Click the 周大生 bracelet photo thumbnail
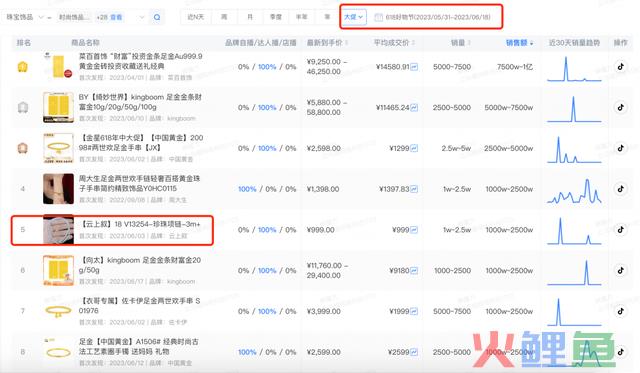This screenshot has width=640, height=373. click(x=58, y=189)
